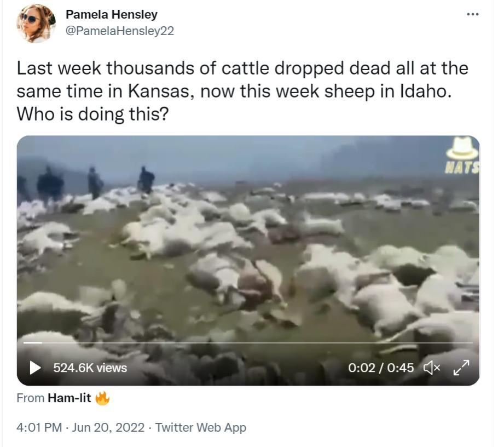This screenshot has height=447, width=504.
Task: Click the word Kansas in the tweet
Action: [160, 91]
